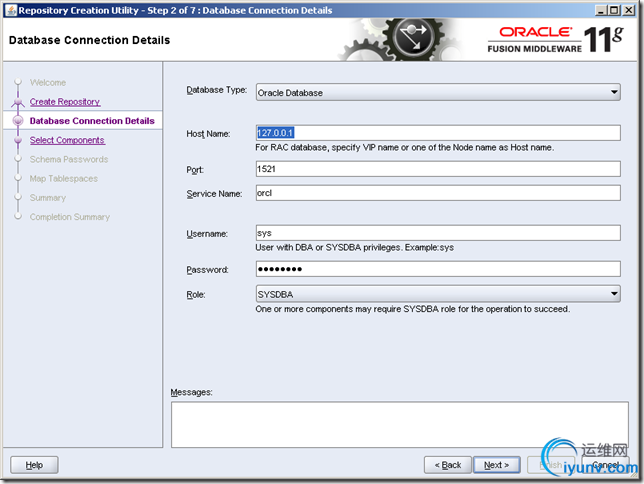Screen dimensions: 644x484
Task: Click the Database Connection Details step bullet
Action: click(18, 121)
